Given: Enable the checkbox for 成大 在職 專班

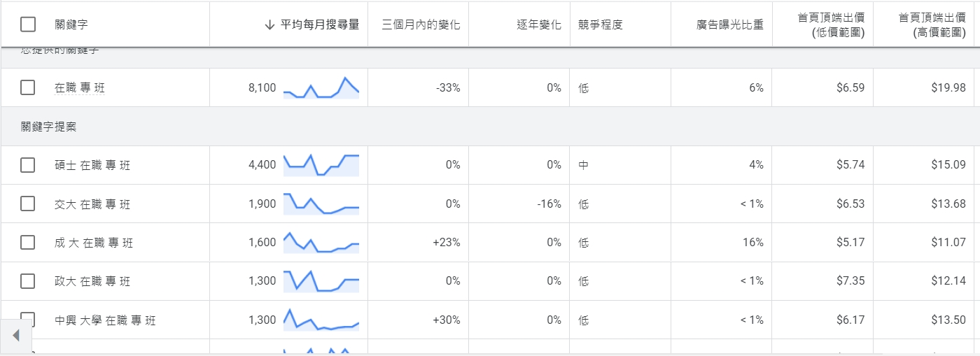Looking at the screenshot, I should 28,243.
